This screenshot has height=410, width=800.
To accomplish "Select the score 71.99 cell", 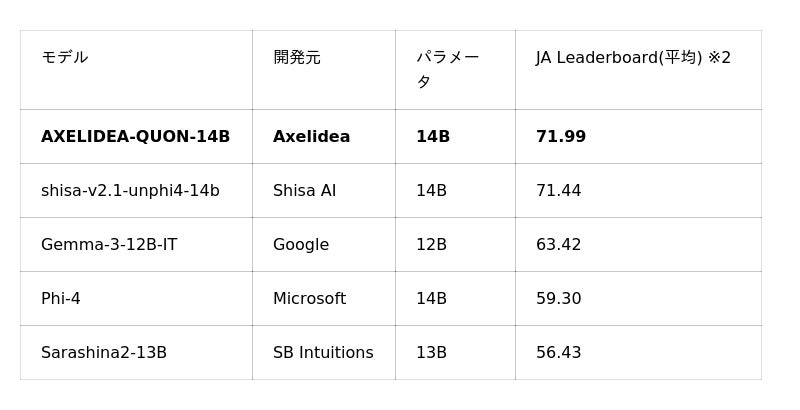I will pyautogui.click(x=561, y=137).
